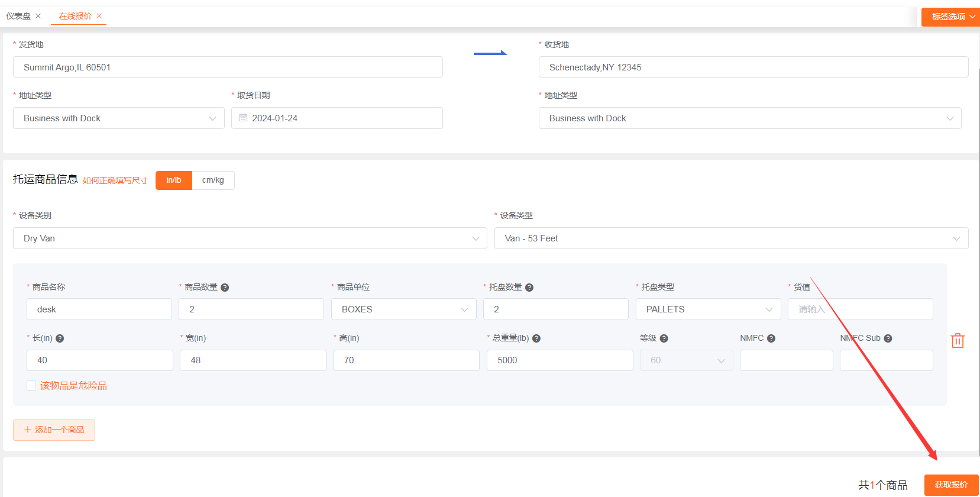Switch units to cm/kg
The height and width of the screenshot is (497, 980).
pos(213,180)
